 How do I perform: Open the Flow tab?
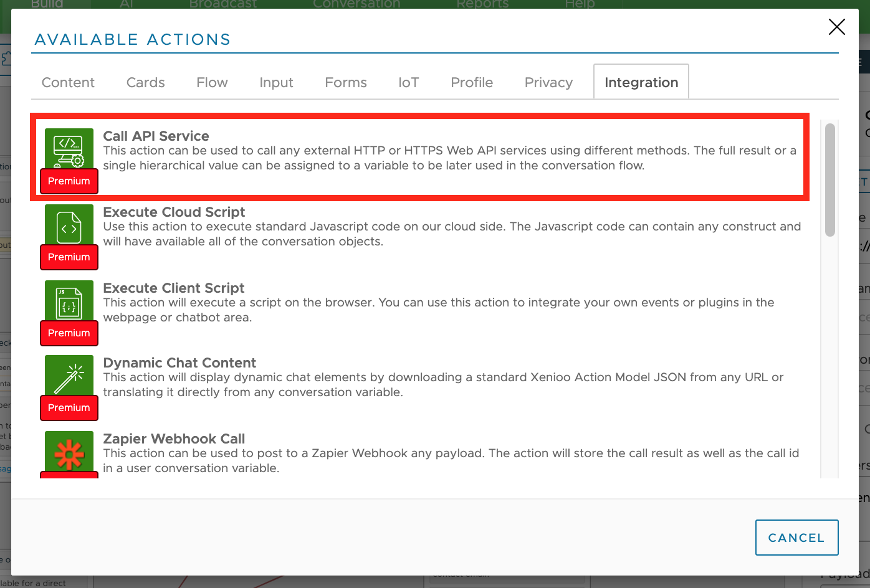[x=212, y=82]
